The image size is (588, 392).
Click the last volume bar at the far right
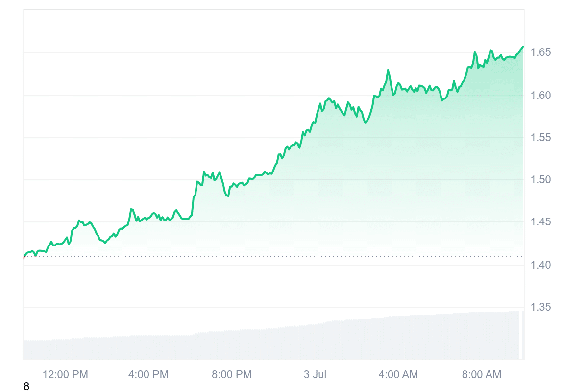click(x=523, y=335)
